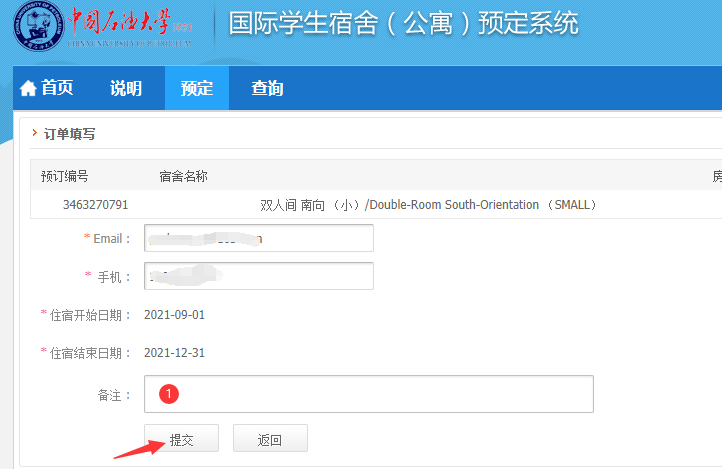Viewport: 722px width, 469px height.
Task: Focus the Email input field
Action: (258, 238)
